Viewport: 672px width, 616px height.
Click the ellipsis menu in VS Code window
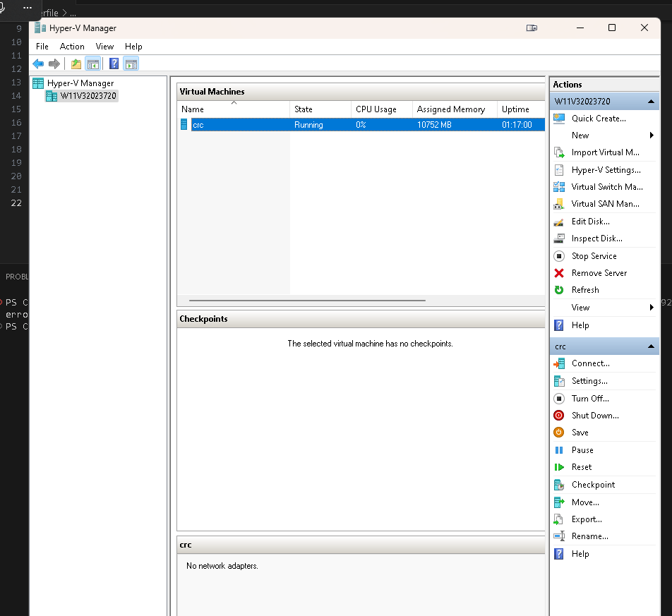28,8
